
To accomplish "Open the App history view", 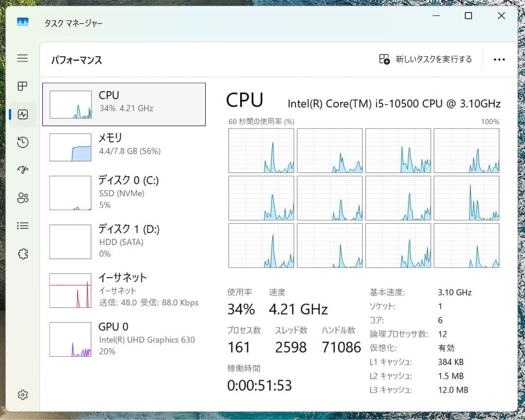I will pos(22,142).
